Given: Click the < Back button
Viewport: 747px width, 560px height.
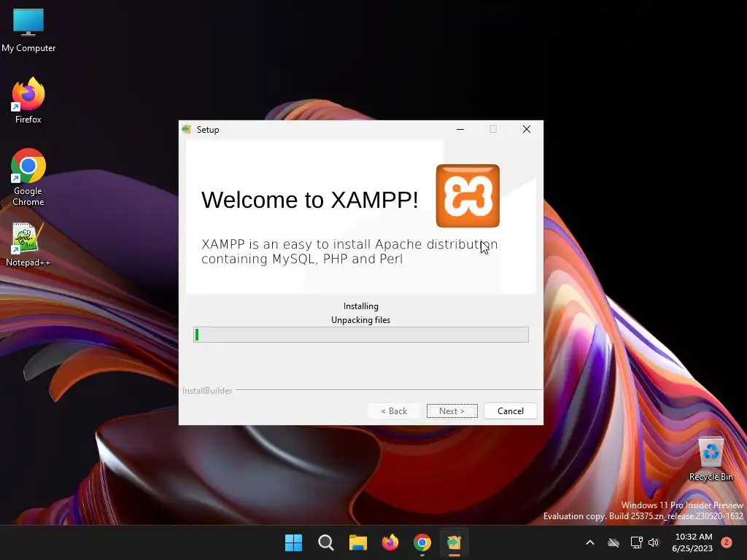Looking at the screenshot, I should (394, 411).
